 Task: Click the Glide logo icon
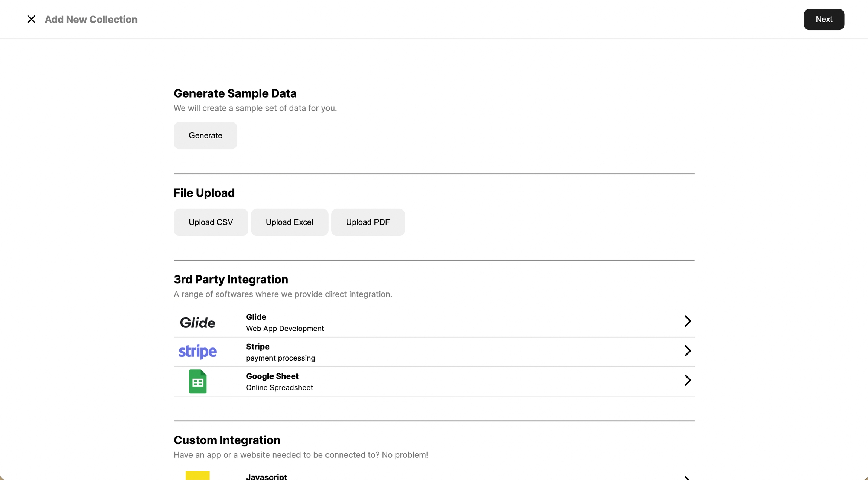(x=197, y=323)
